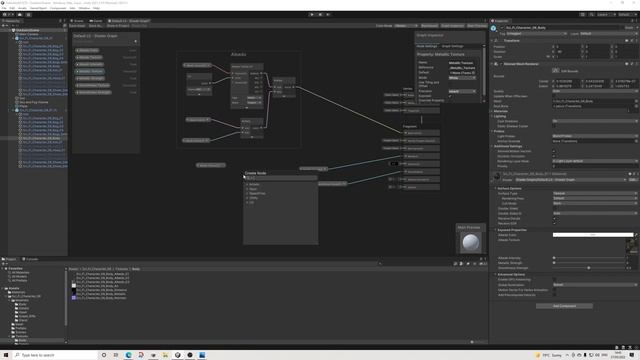The image size is (640, 360).
Task: Click the Albedo Color white swatch
Action: tap(593, 235)
